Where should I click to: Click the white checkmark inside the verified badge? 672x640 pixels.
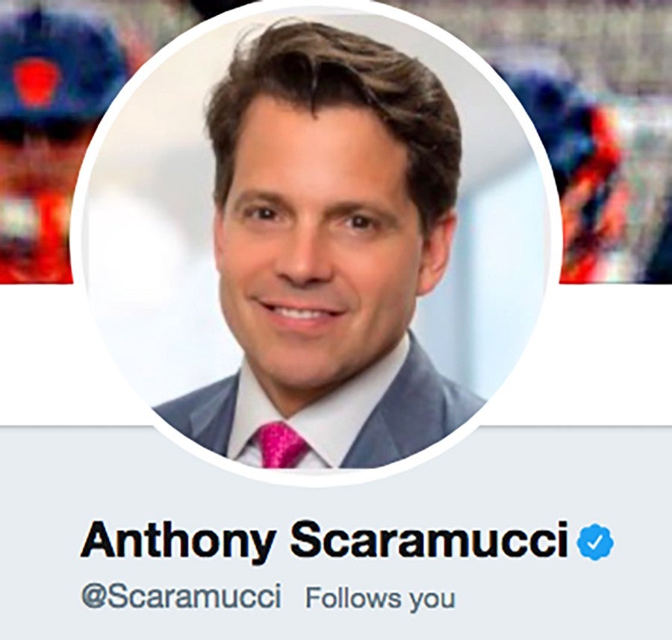click(595, 542)
